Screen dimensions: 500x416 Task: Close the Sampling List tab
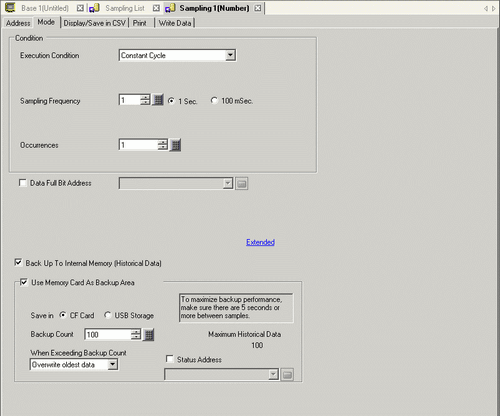click(156, 8)
